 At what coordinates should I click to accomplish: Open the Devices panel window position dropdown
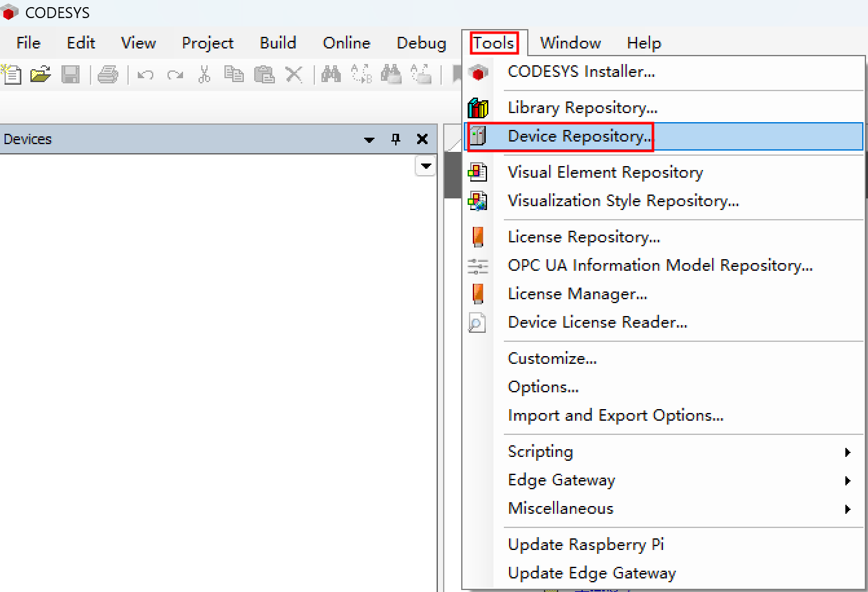[x=369, y=140]
